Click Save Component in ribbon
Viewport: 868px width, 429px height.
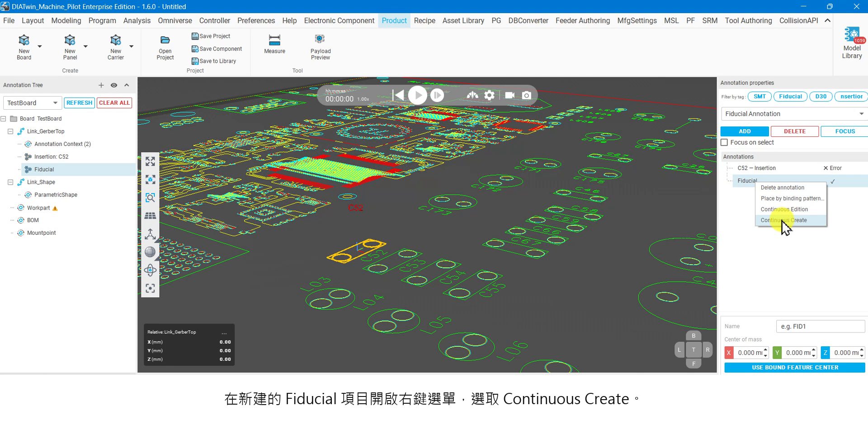217,49
